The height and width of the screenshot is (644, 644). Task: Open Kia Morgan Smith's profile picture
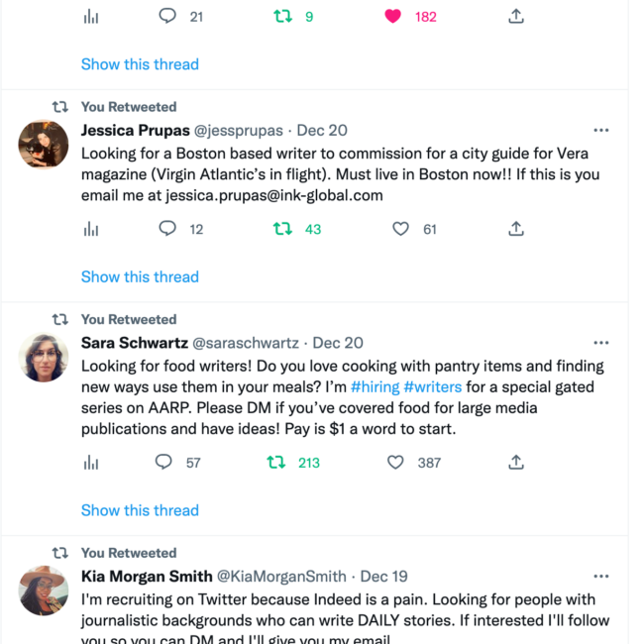point(44,590)
